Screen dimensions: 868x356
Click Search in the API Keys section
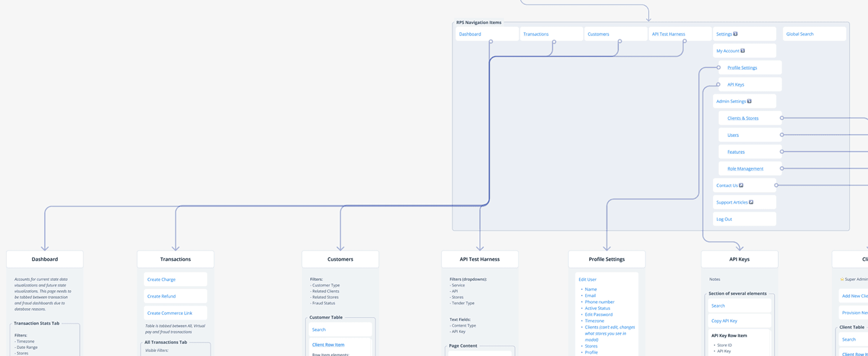coord(739,306)
